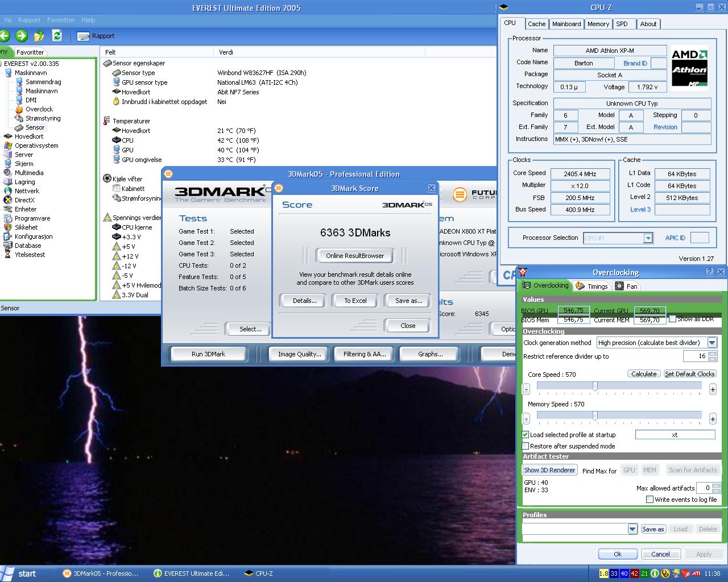This screenshot has width=728, height=582.
Task: Click Run 3DMark button
Action: pyautogui.click(x=208, y=354)
